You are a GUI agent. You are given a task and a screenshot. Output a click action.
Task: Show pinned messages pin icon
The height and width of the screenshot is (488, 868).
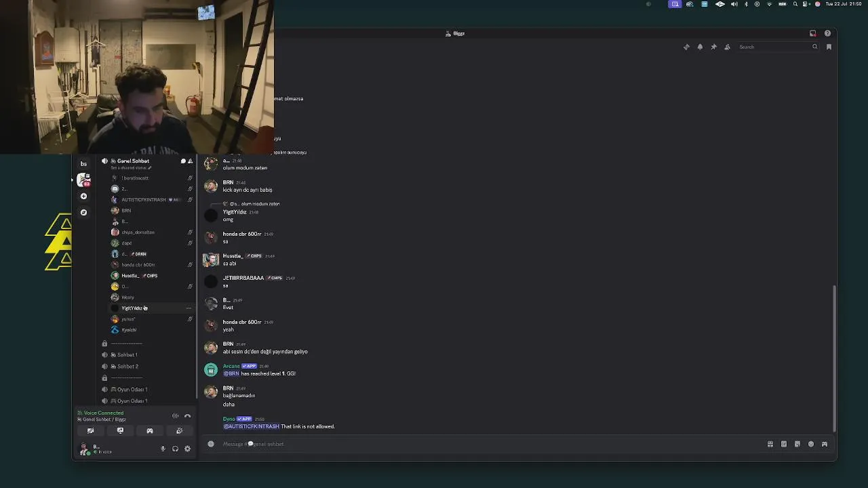(x=713, y=47)
